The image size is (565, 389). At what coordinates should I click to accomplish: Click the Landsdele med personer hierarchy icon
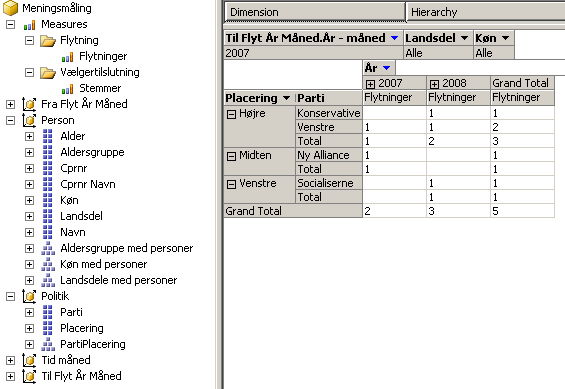pos(48,281)
